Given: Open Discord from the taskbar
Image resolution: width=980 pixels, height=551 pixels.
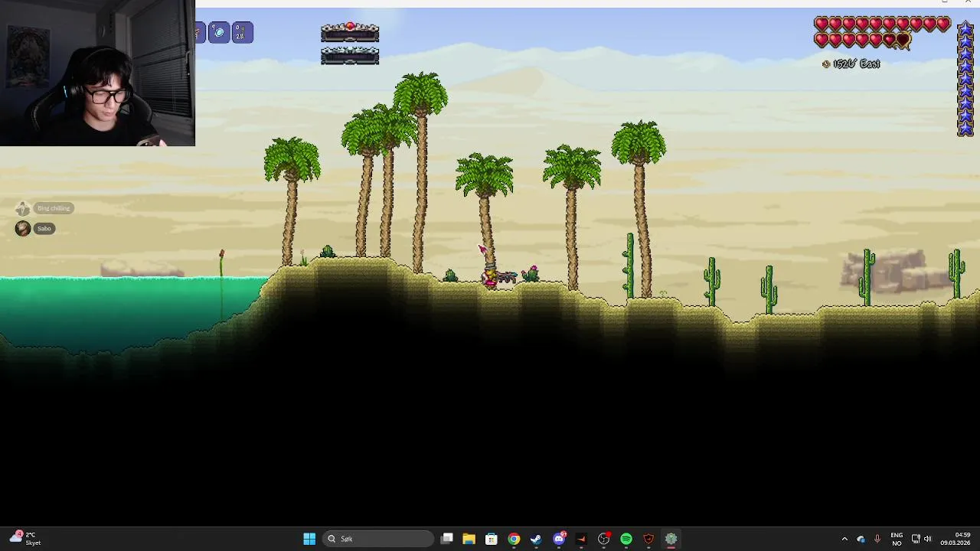Looking at the screenshot, I should click(559, 539).
